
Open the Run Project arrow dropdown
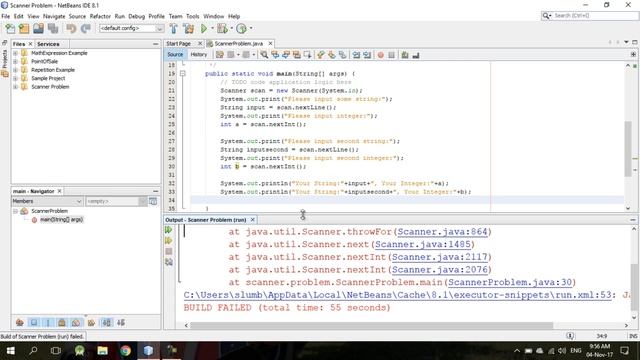[x=212, y=29]
